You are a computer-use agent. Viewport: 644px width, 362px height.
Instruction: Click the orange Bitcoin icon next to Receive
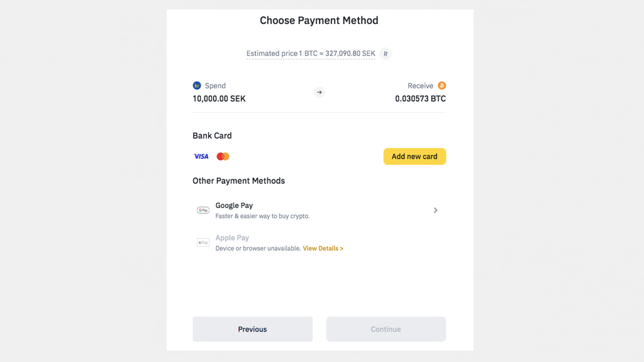441,86
